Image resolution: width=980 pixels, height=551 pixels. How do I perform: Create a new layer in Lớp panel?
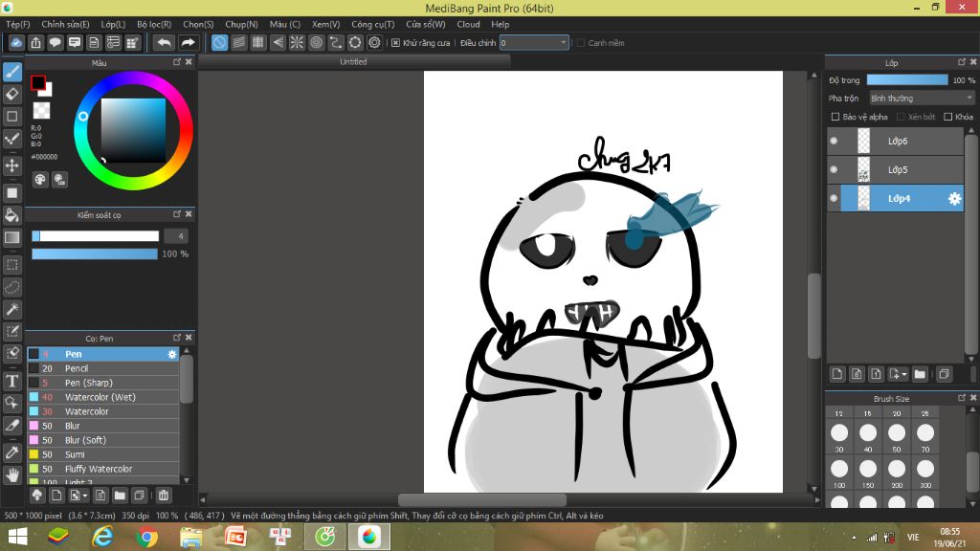coord(837,374)
